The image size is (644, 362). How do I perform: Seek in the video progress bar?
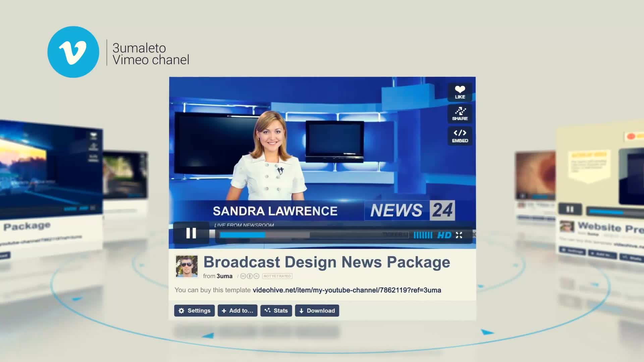pyautogui.click(x=314, y=235)
